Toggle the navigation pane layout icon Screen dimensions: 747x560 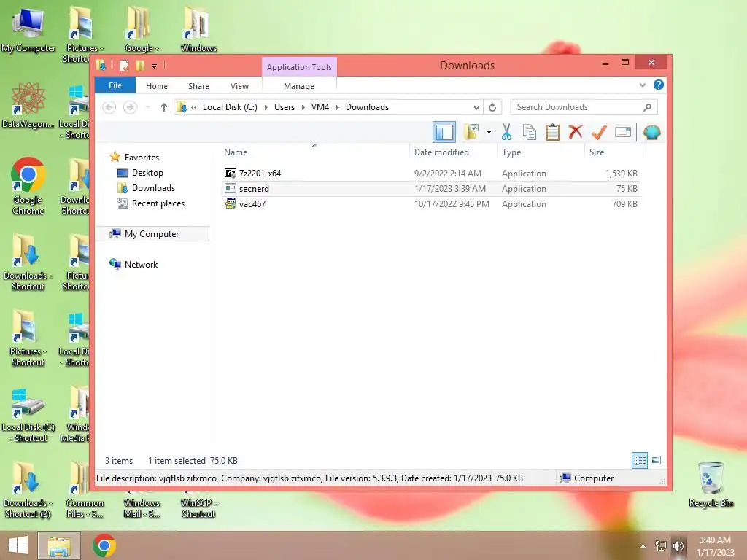coord(444,132)
